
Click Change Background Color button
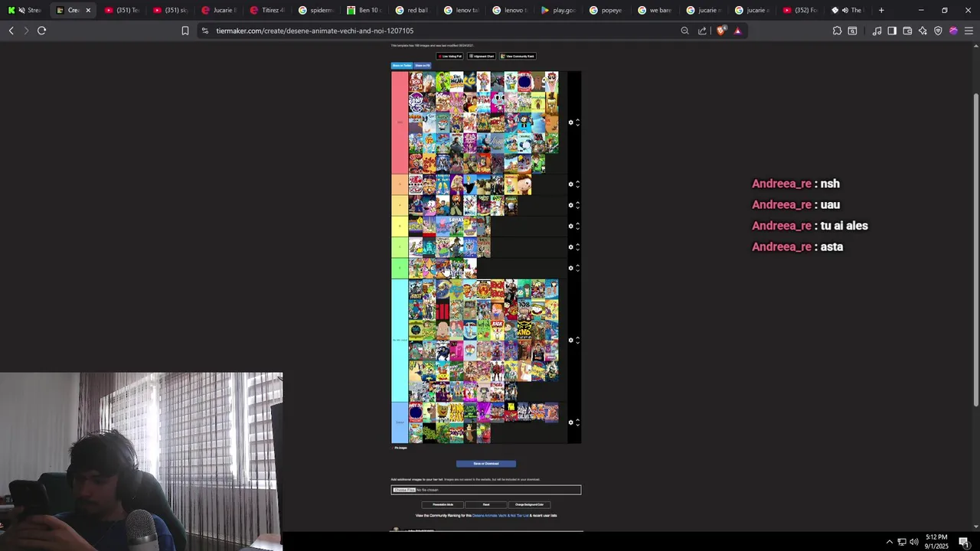pyautogui.click(x=529, y=505)
